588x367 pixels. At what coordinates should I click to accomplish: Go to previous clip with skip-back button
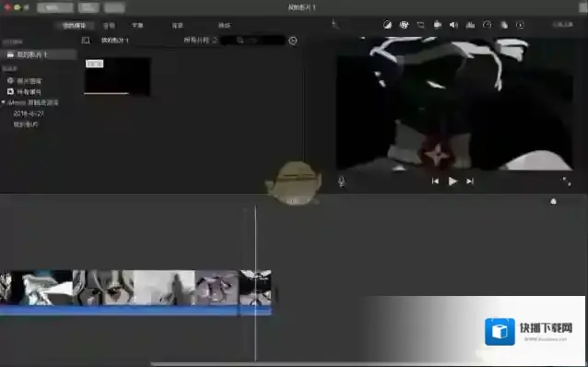pos(435,182)
